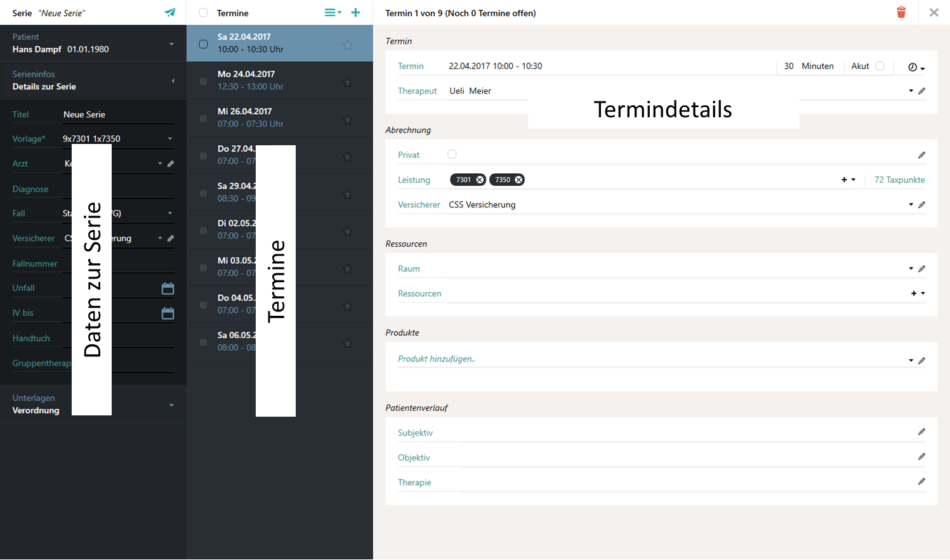
Task: Expand the Versicherer dropdown in Abrechnung
Action: (x=911, y=205)
